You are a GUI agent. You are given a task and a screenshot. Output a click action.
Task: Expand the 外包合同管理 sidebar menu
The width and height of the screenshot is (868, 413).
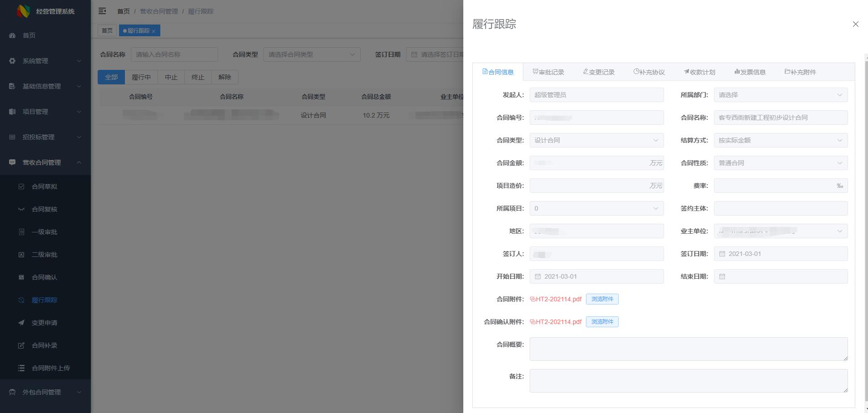[x=79, y=392]
